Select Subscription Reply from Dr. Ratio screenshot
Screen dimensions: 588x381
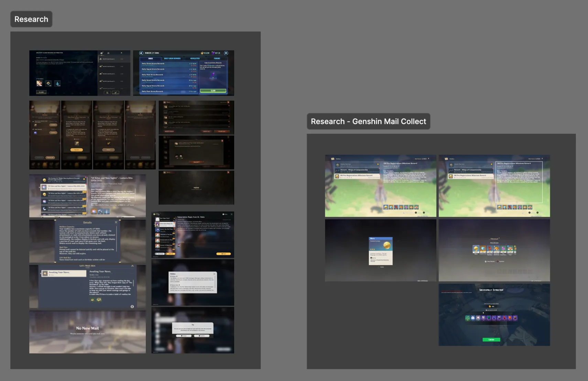[193, 235]
